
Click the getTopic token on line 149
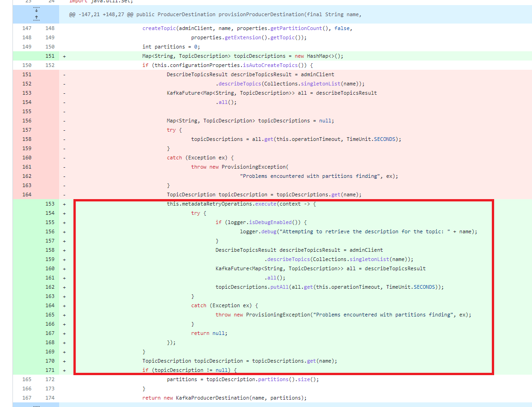282,37
